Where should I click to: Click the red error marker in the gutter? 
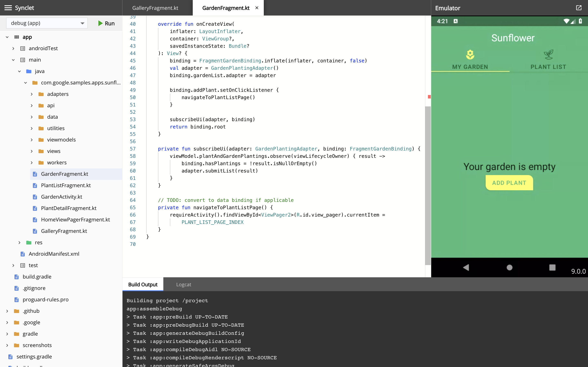[429, 97]
